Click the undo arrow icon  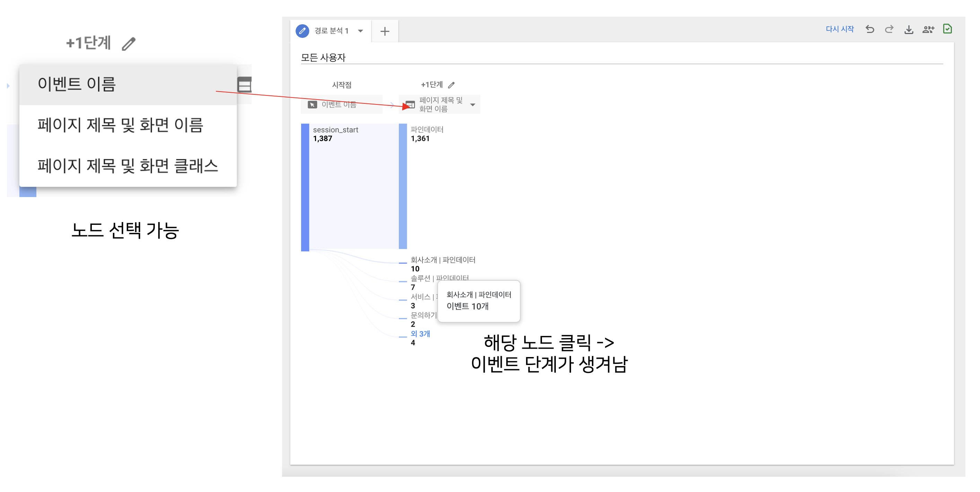click(x=870, y=29)
